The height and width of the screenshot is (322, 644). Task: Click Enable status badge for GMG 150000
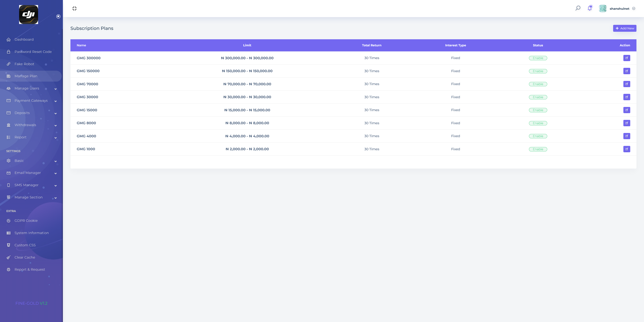[x=538, y=71]
